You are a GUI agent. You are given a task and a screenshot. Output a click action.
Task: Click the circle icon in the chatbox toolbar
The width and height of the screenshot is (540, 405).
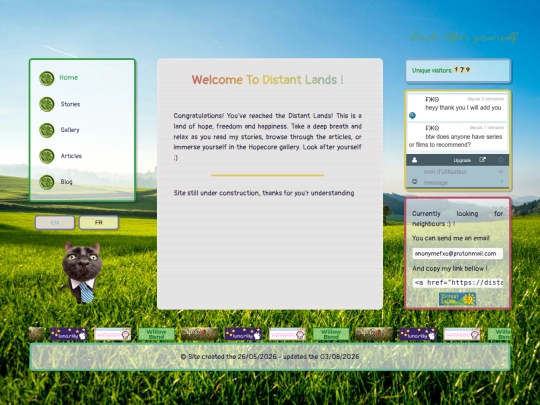pos(500,160)
